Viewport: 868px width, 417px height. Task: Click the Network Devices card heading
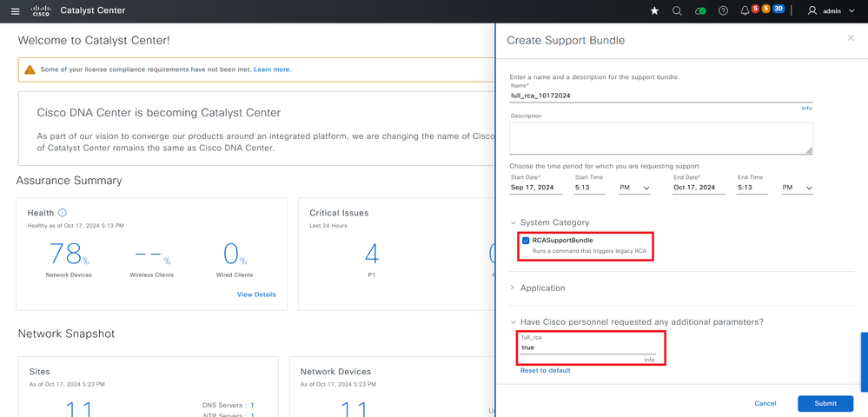pos(335,372)
